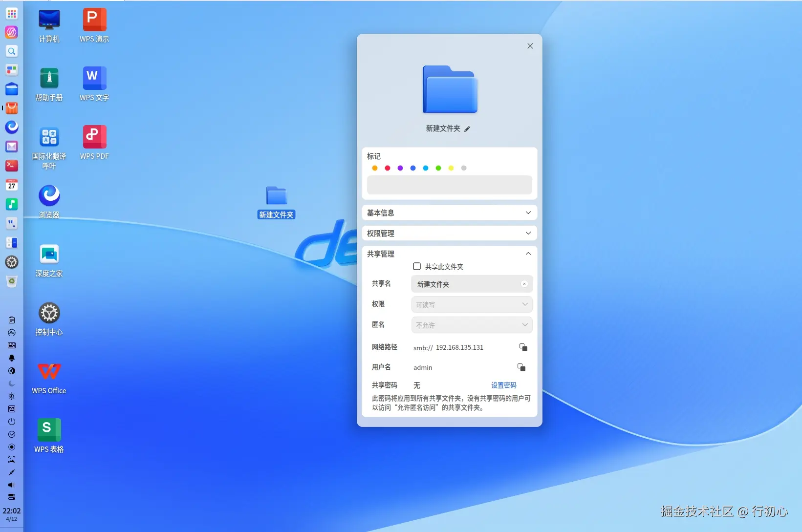The height and width of the screenshot is (532, 802).
Task: Click the 共享名 text field
Action: coord(472,284)
